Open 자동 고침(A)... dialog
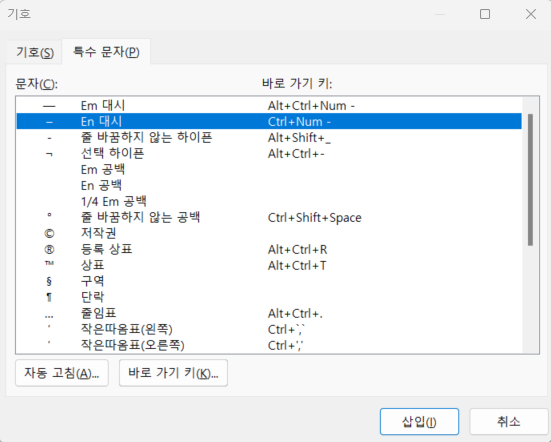 coord(62,373)
